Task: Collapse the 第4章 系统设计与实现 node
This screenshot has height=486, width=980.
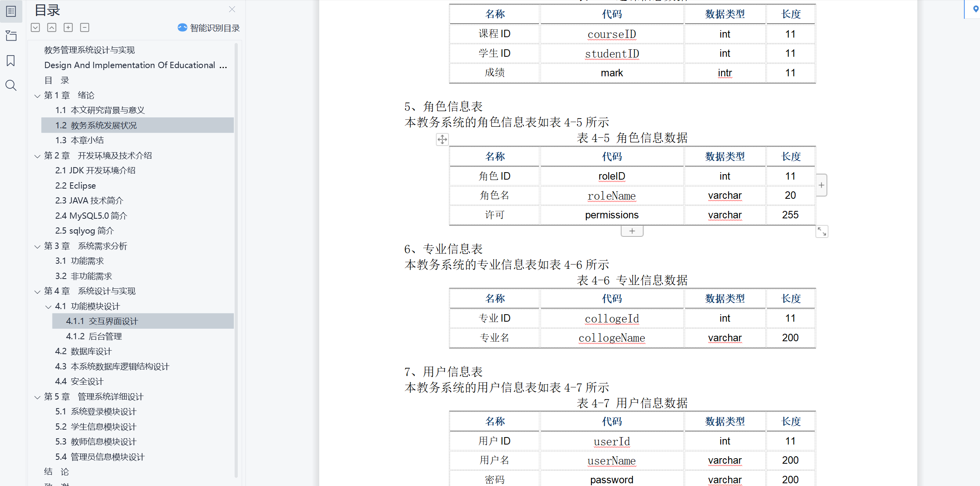Action: pyautogui.click(x=38, y=292)
